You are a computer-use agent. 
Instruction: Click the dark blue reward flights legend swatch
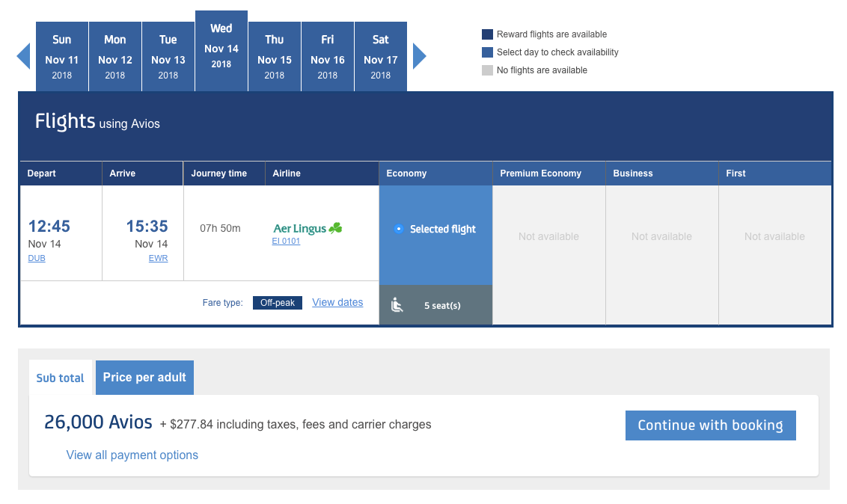click(487, 34)
